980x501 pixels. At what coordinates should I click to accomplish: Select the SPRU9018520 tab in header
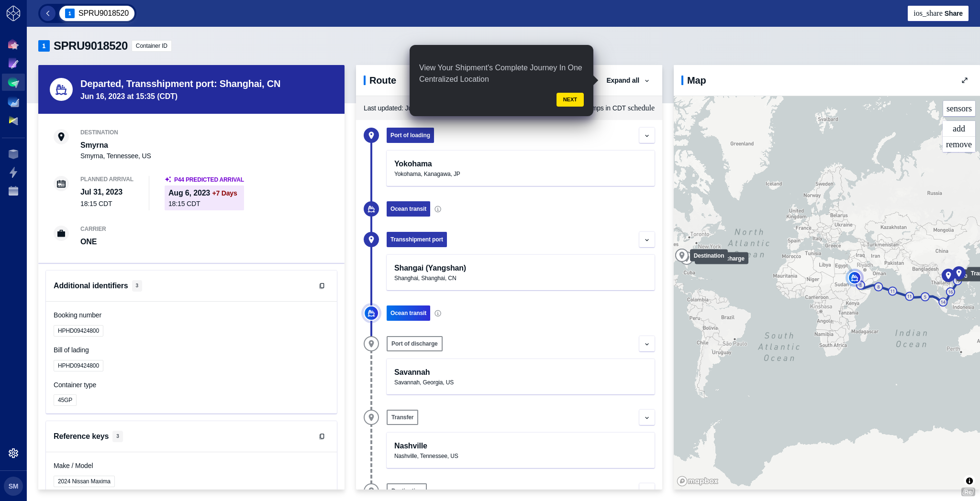tap(98, 13)
